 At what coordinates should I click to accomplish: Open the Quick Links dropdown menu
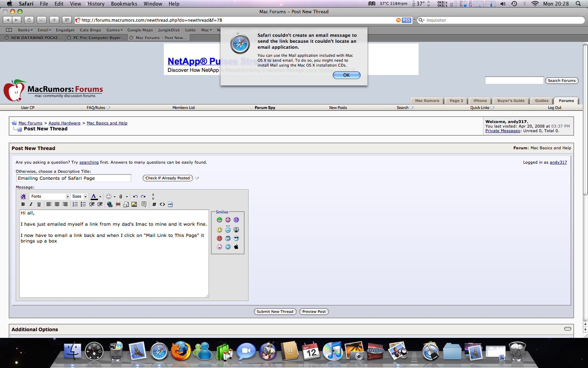point(482,108)
